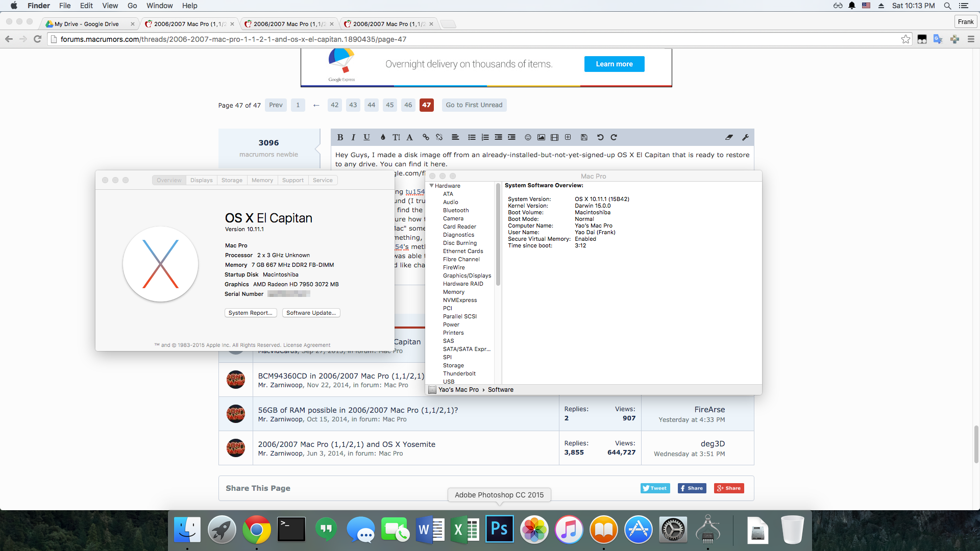Click the smiley emoticon icon
This screenshot has height=551, width=980.
(528, 137)
